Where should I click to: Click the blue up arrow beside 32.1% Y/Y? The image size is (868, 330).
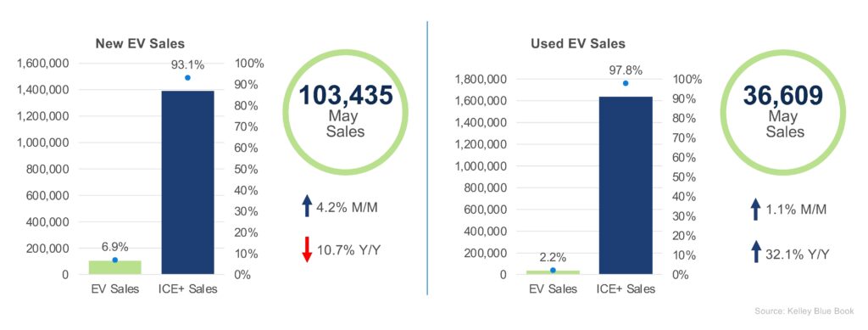(755, 252)
